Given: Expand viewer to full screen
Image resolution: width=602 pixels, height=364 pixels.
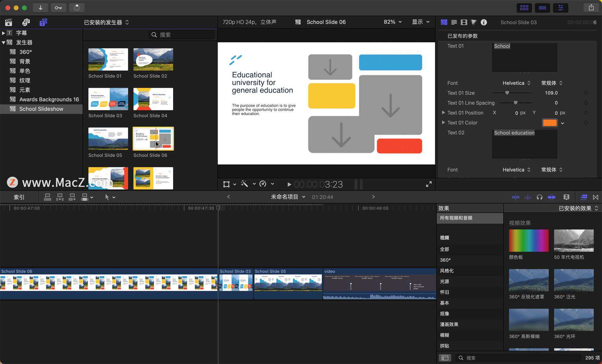Looking at the screenshot, I should (429, 184).
